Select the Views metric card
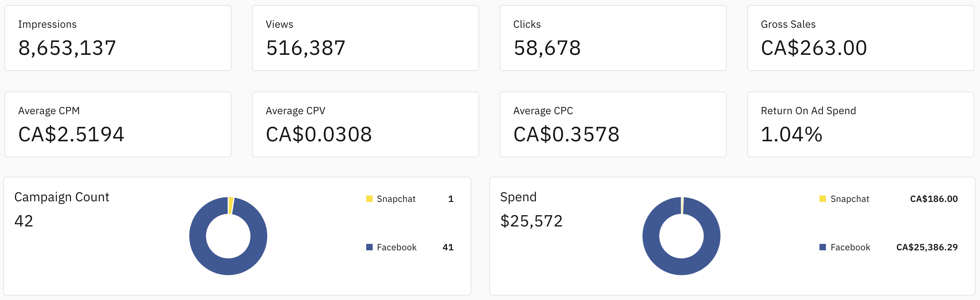Screen dimensions: 980x300 pyautogui.click(x=365, y=38)
